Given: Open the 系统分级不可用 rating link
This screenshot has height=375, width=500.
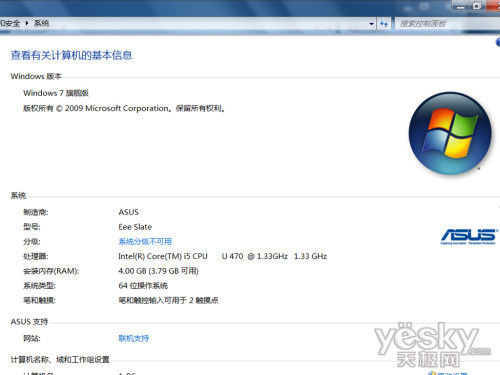Looking at the screenshot, I should tap(145, 241).
